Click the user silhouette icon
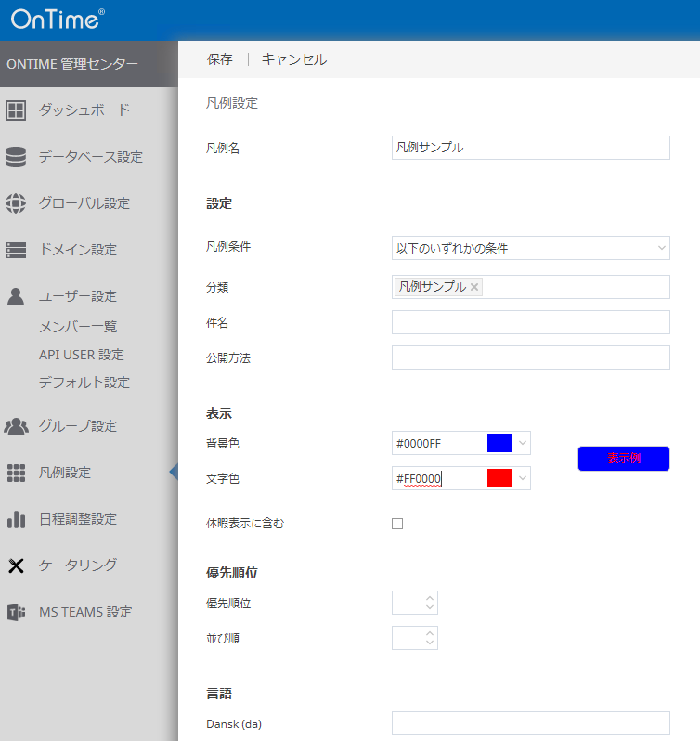700x741 pixels. point(16,296)
